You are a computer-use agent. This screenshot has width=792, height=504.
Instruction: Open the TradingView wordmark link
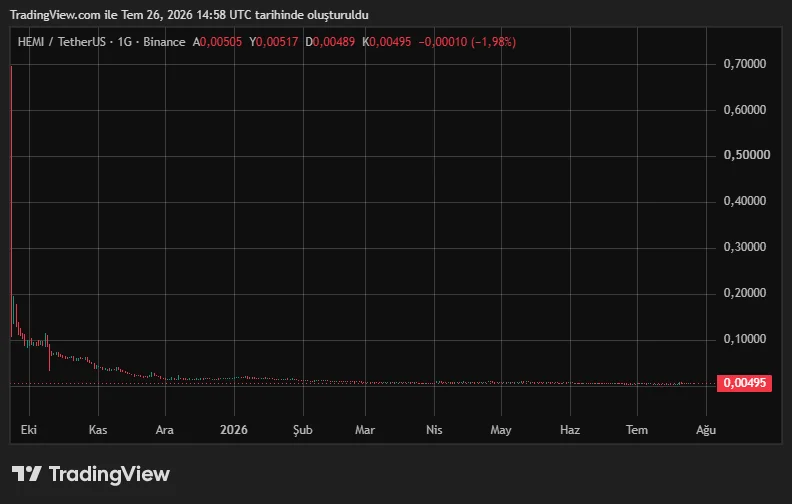[x=109, y=474]
